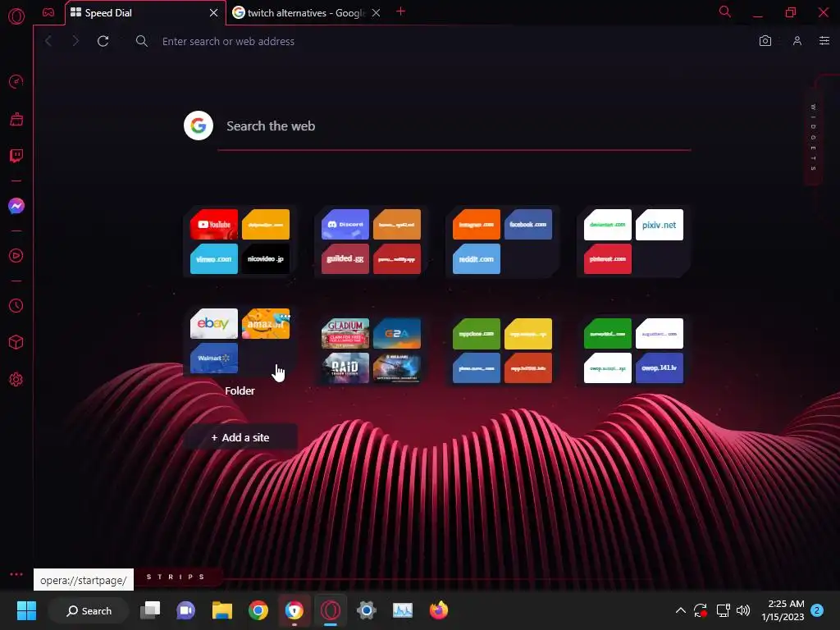Open the pixiv.net speed dial tile
Image resolution: width=840 pixels, height=630 pixels.
tap(659, 225)
